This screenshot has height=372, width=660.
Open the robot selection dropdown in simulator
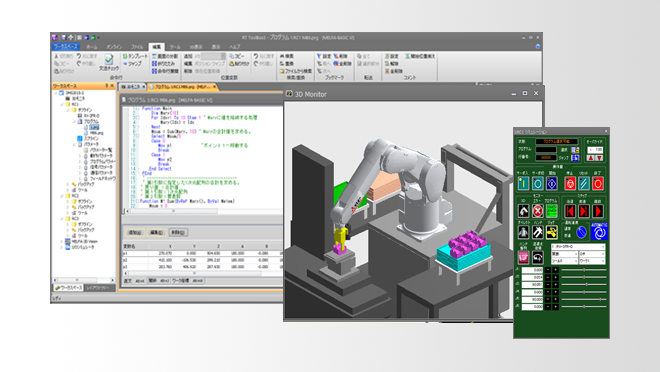click(x=578, y=247)
